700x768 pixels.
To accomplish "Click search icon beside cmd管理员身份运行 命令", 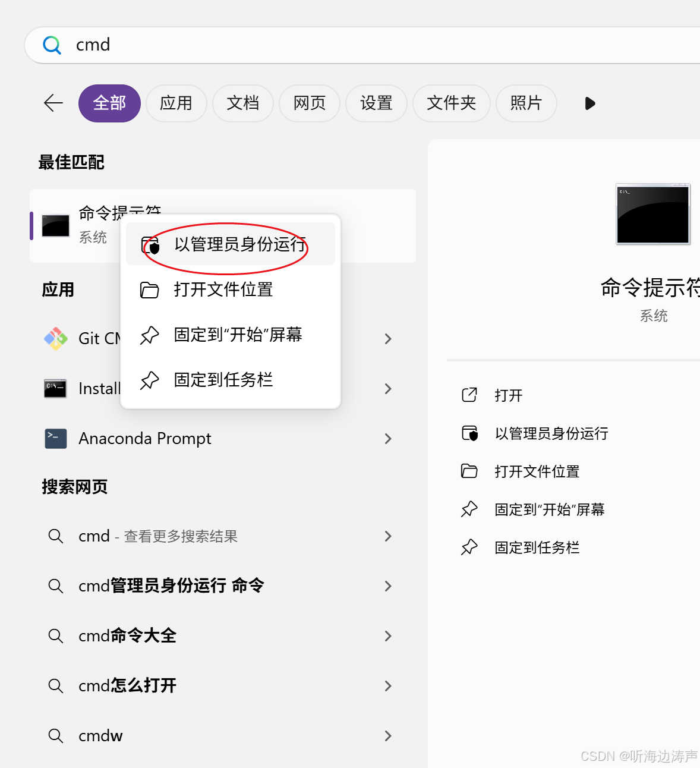I will [56, 586].
